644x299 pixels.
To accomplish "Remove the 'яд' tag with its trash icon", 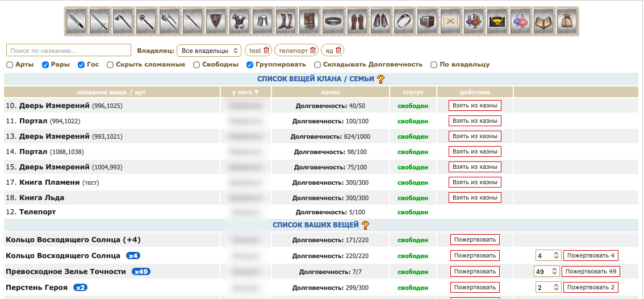I will pos(338,50).
